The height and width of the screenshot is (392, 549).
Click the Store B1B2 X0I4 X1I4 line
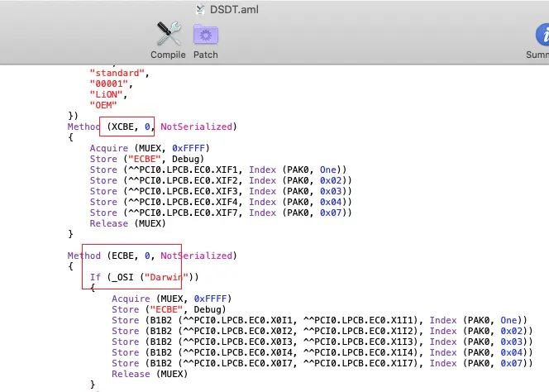tap(322, 353)
